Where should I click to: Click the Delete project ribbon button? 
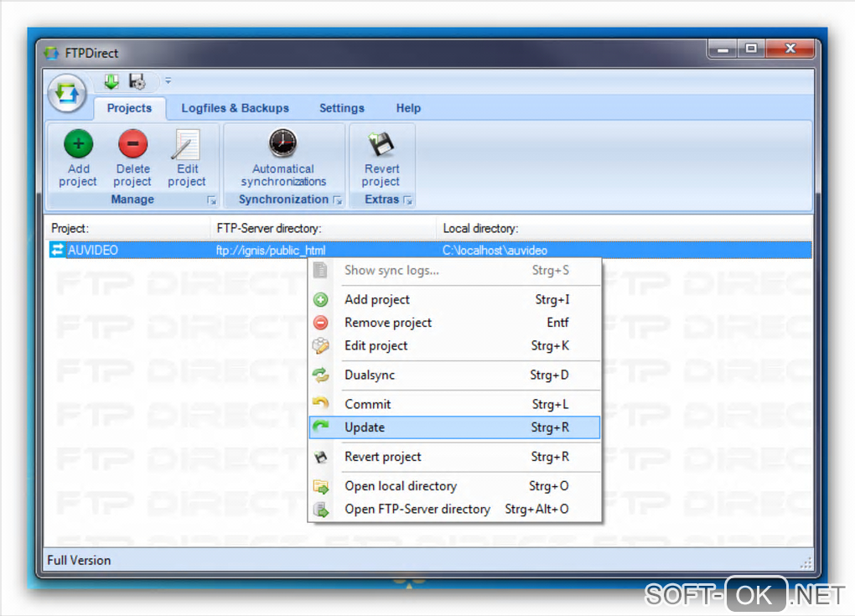pos(132,158)
